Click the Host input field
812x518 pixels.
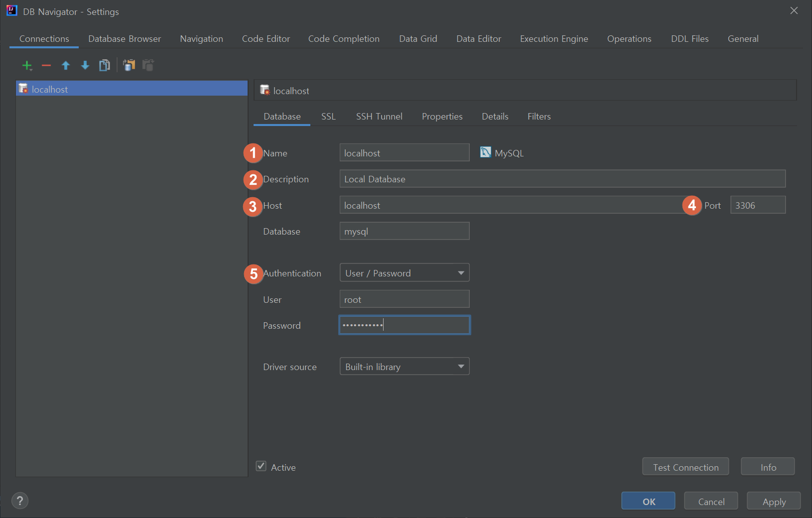click(x=513, y=205)
